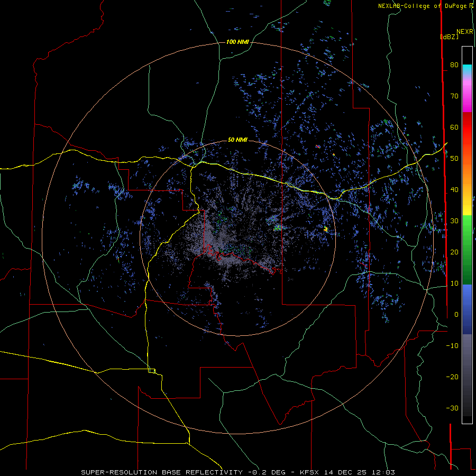Click the -20 value on the dBZ scale
The image size is (476, 476).
tap(452, 377)
